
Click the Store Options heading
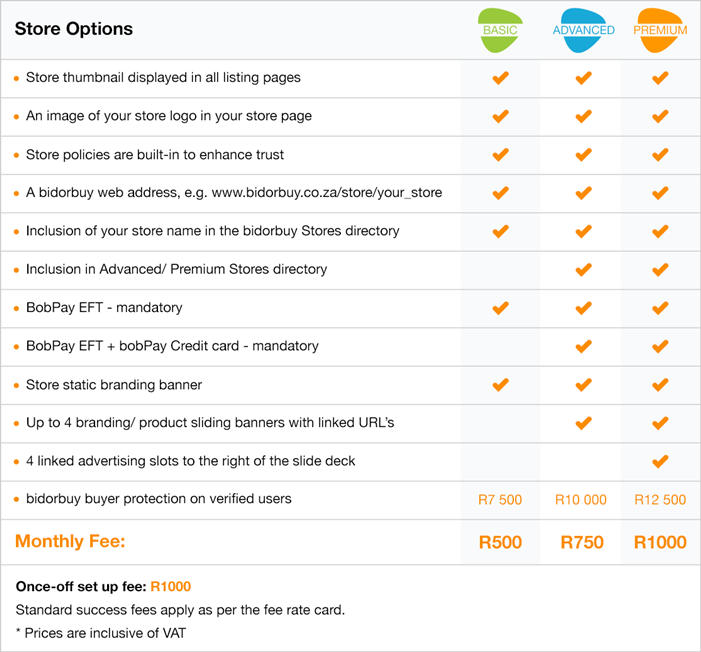(74, 29)
